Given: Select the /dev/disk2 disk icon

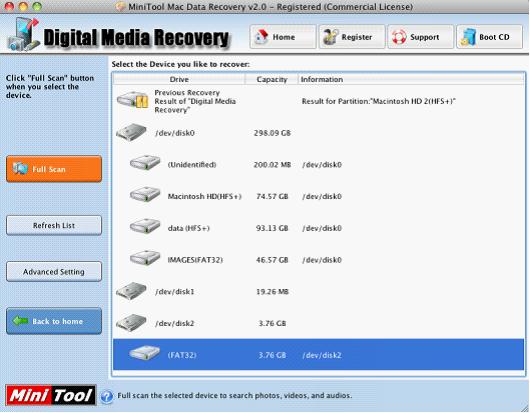Looking at the screenshot, I should pyautogui.click(x=131, y=322).
